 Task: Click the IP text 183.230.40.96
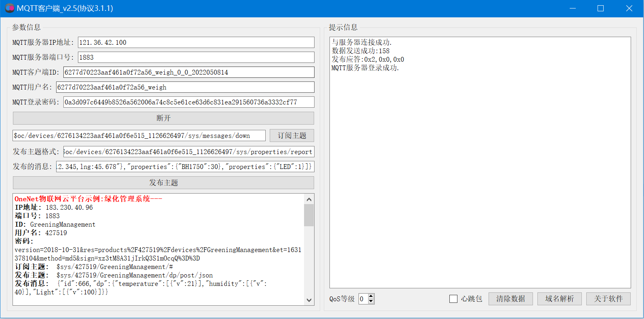point(69,207)
